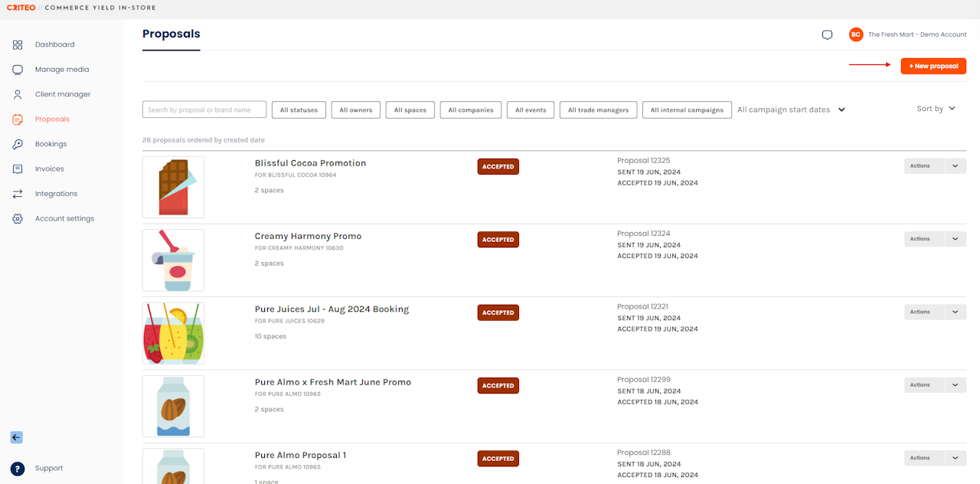The height and width of the screenshot is (484, 980).
Task: Select the Proposals menu item in sidebar
Action: click(52, 119)
